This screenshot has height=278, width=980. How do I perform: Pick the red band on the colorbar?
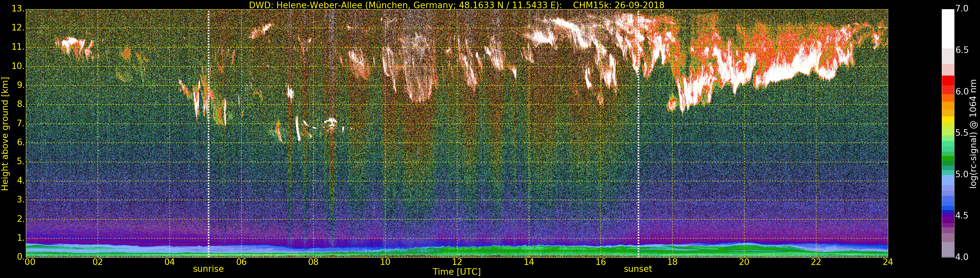948,81
